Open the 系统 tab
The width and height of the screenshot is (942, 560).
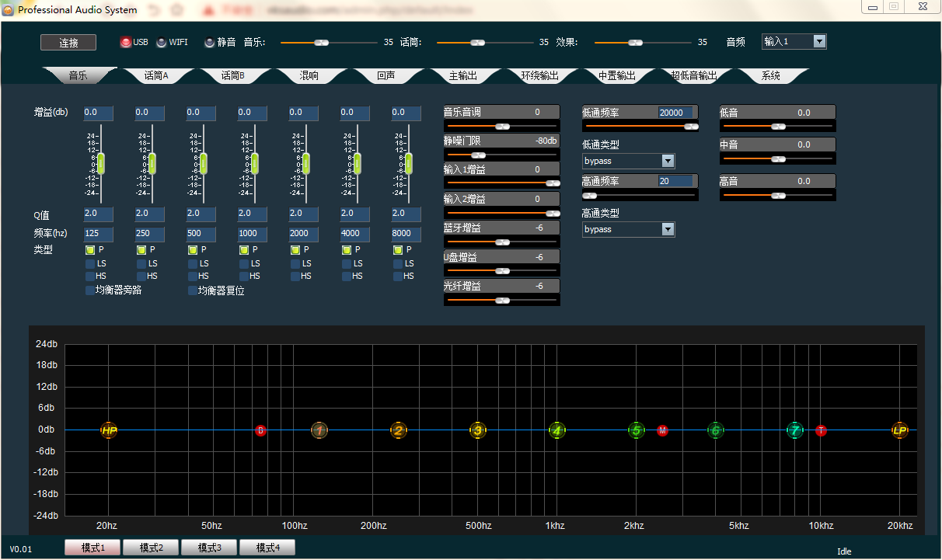[x=771, y=76]
